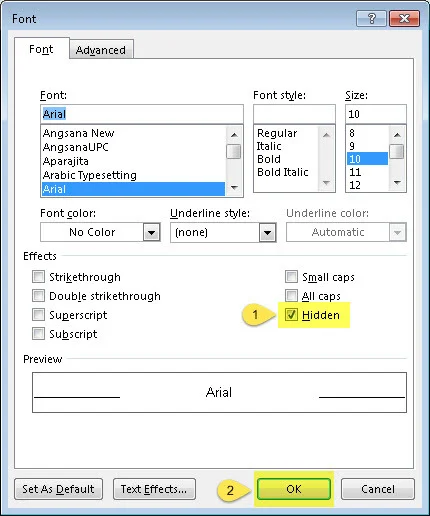Click the Set As Default button
430x516 pixels.
tap(58, 489)
